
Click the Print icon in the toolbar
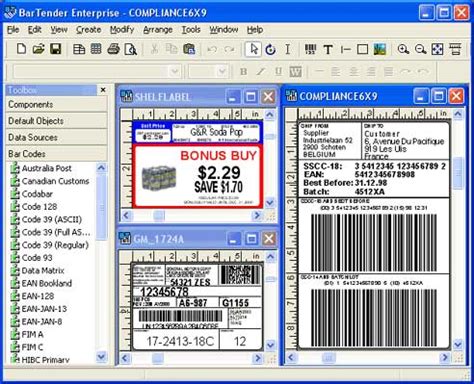(114, 49)
